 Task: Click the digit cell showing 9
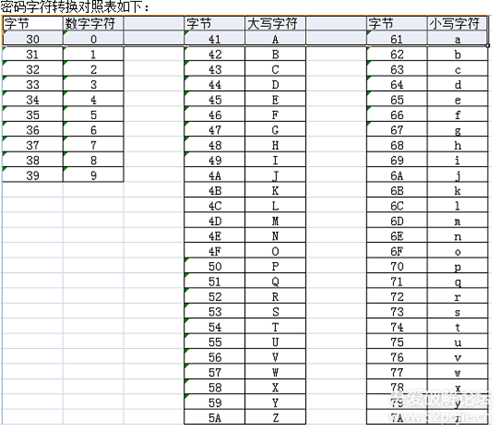[93, 175]
